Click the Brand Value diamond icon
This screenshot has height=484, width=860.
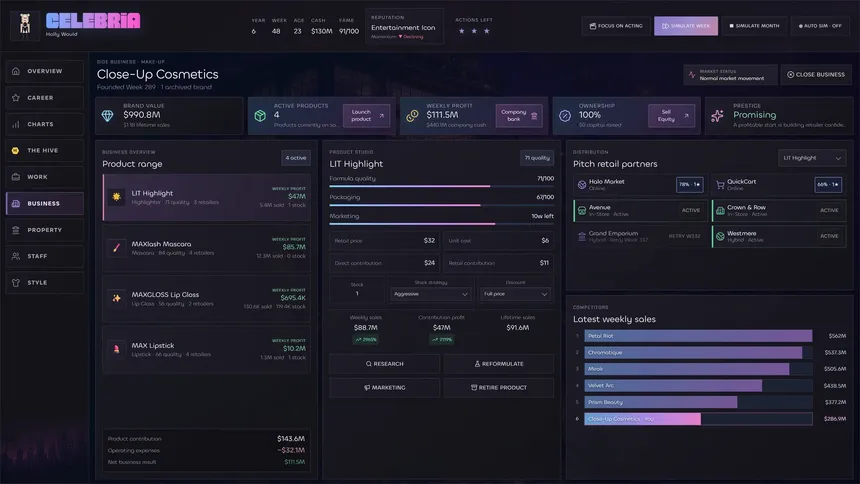tap(108, 115)
